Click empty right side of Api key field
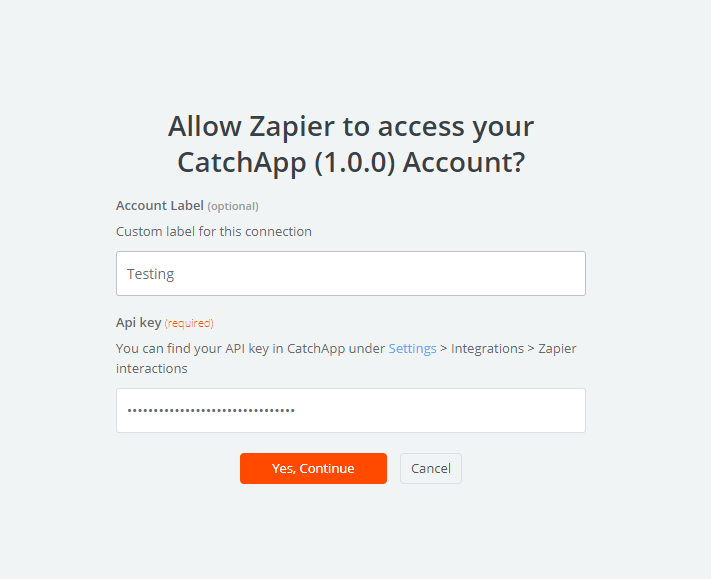 tap(453, 410)
